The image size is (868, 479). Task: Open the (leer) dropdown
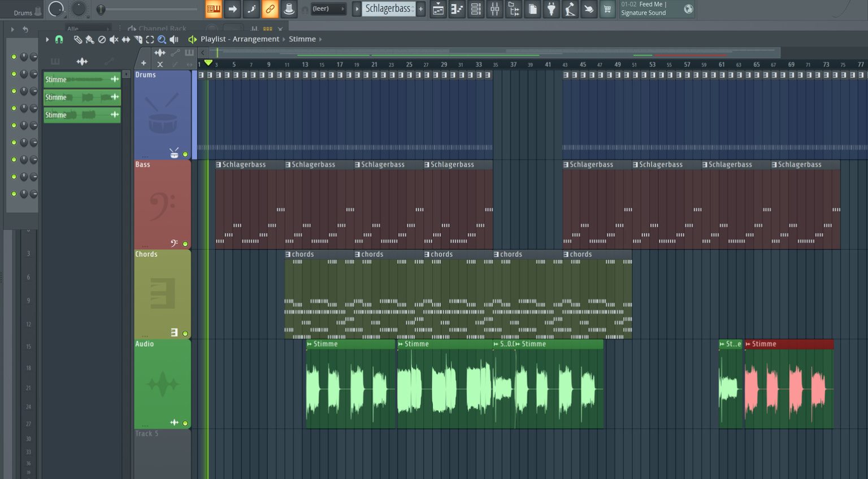click(x=329, y=9)
